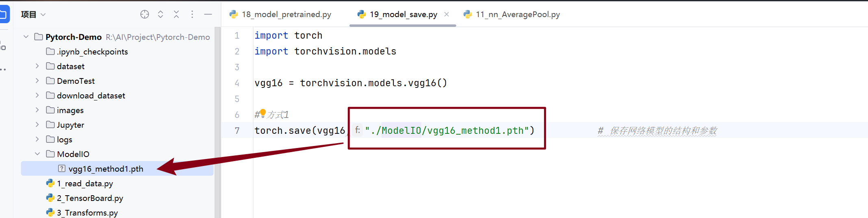The image size is (868, 218).
Task: Collapse the ModelIO folder
Action: click(37, 154)
